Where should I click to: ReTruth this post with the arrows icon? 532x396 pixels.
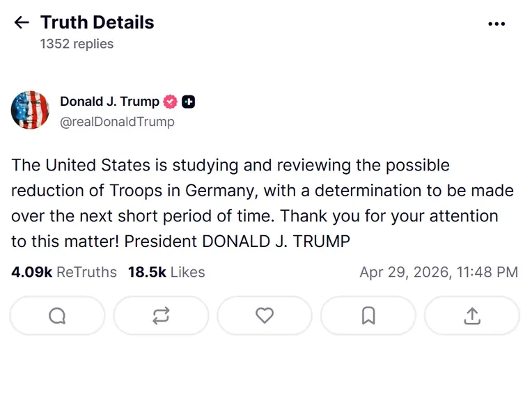(x=161, y=316)
